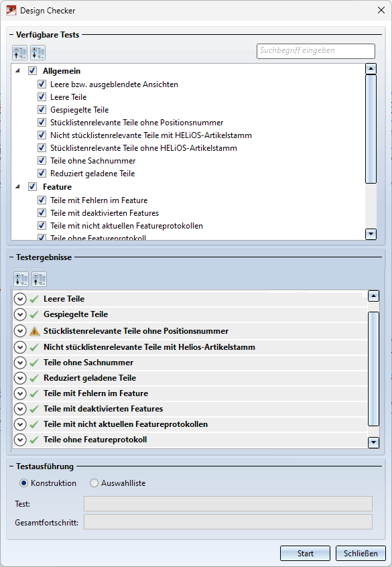The image size is (392, 567).
Task: Select 'Teile mit deaktivierten Features' result text
Action: [x=103, y=409]
